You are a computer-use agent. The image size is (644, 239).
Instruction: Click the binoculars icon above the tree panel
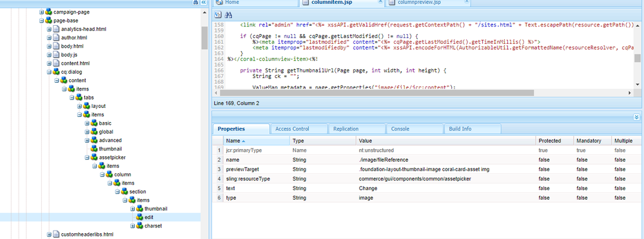tap(196, 3)
